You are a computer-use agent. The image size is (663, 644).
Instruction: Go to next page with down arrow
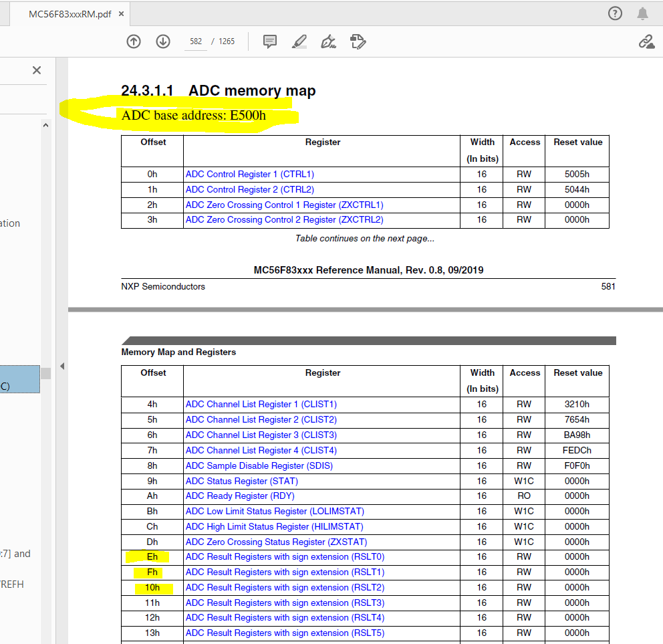coord(163,41)
